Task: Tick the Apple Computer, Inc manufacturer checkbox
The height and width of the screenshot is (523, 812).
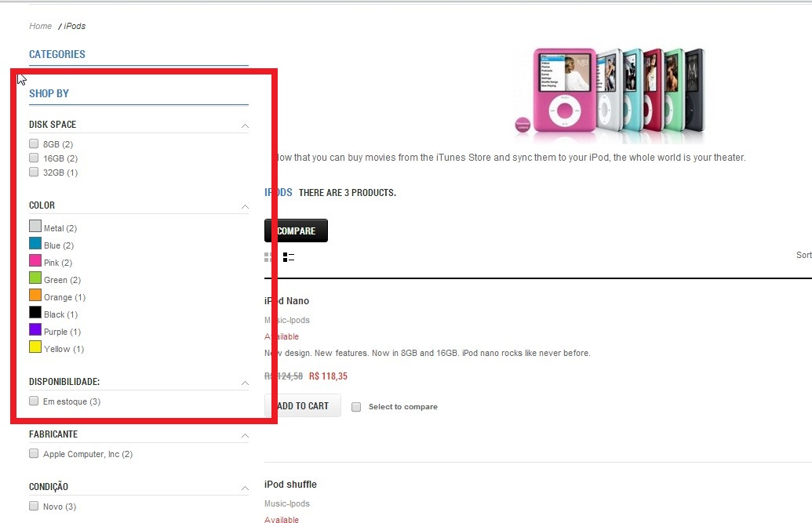Action: coord(34,453)
